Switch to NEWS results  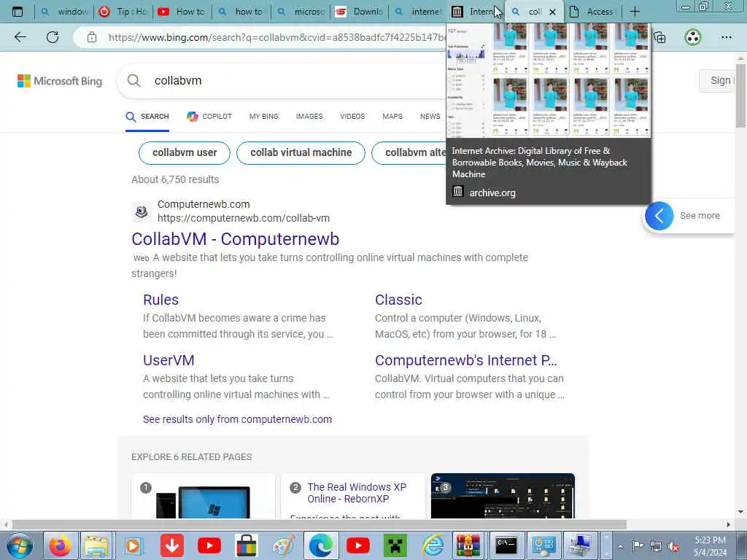point(430,117)
